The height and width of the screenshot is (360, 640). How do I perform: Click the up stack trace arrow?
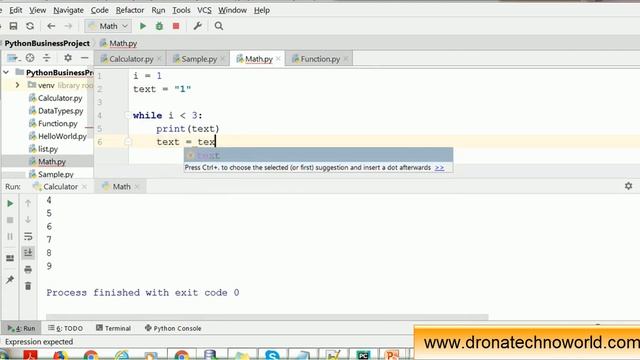[x=28, y=203]
